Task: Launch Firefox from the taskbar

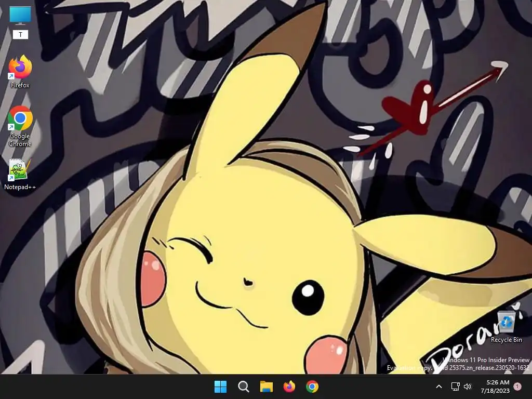Action: pyautogui.click(x=289, y=387)
